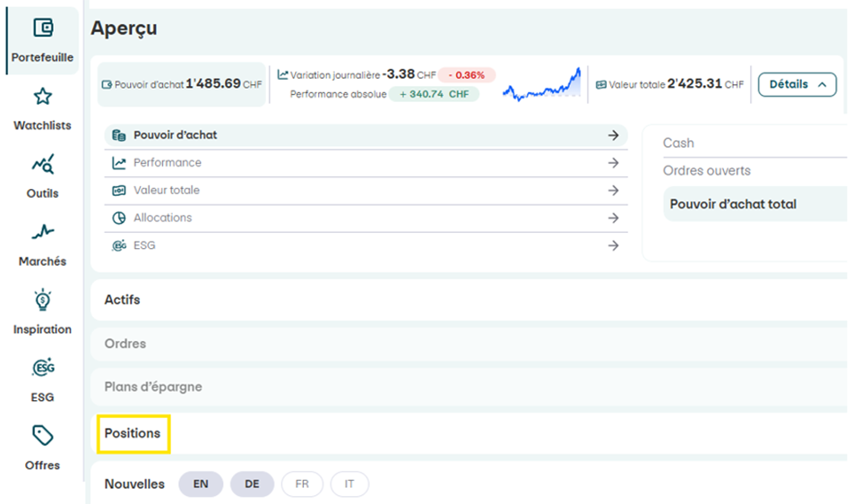
Task: Expand the Plans d'épargne section
Action: coord(153,388)
